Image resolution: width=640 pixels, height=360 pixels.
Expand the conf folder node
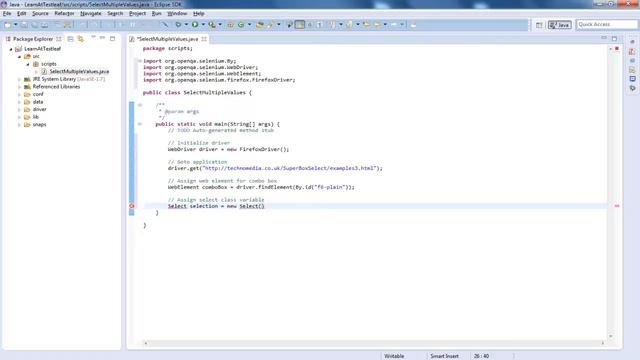click(x=19, y=94)
